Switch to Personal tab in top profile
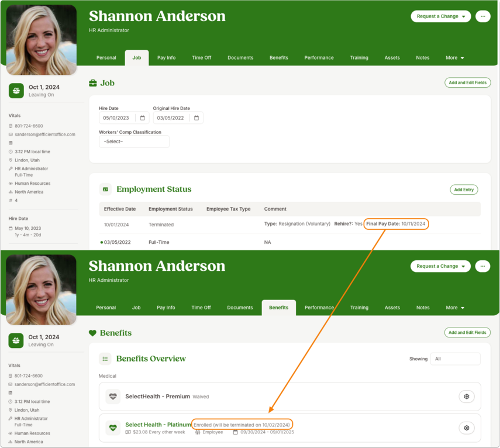500x448 pixels. click(106, 58)
